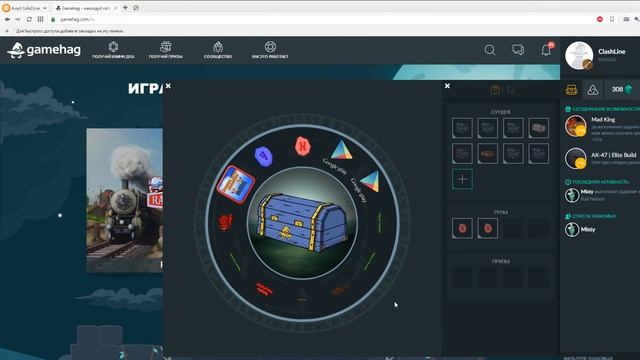Click the red adblock icon in toolbar

click(x=600, y=19)
